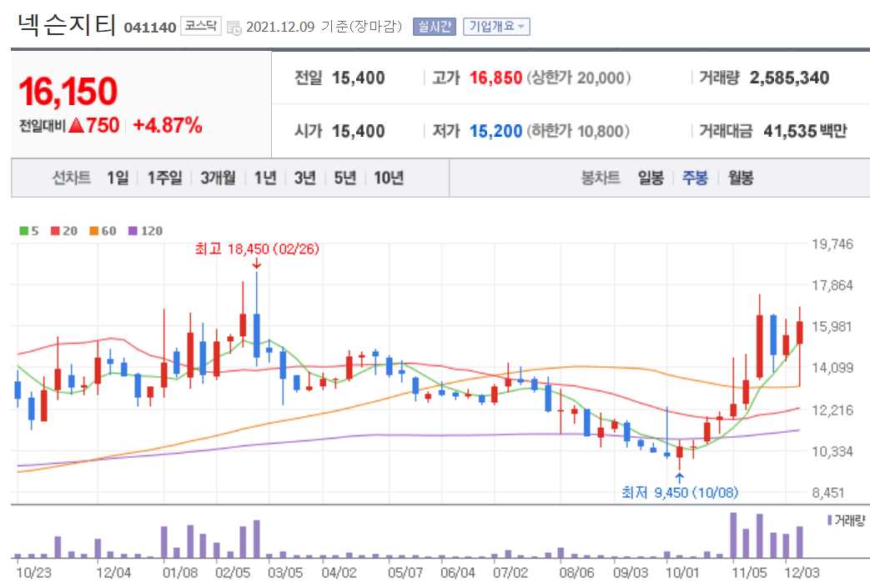
Task: Switch to 주봉 weekly candle chart
Action: [x=695, y=178]
